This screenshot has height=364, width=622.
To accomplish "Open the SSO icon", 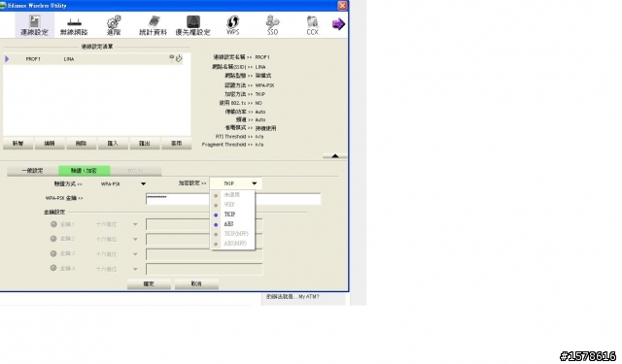I will (x=272, y=24).
